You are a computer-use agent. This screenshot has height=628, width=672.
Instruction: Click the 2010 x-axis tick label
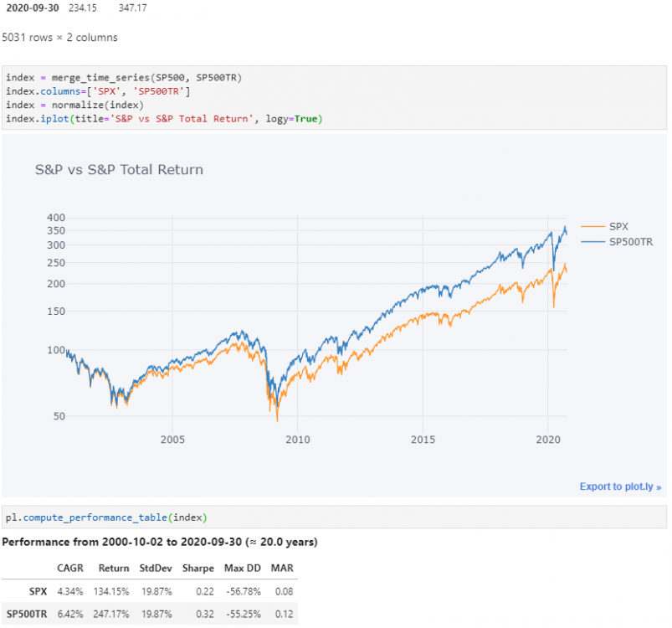(x=298, y=440)
